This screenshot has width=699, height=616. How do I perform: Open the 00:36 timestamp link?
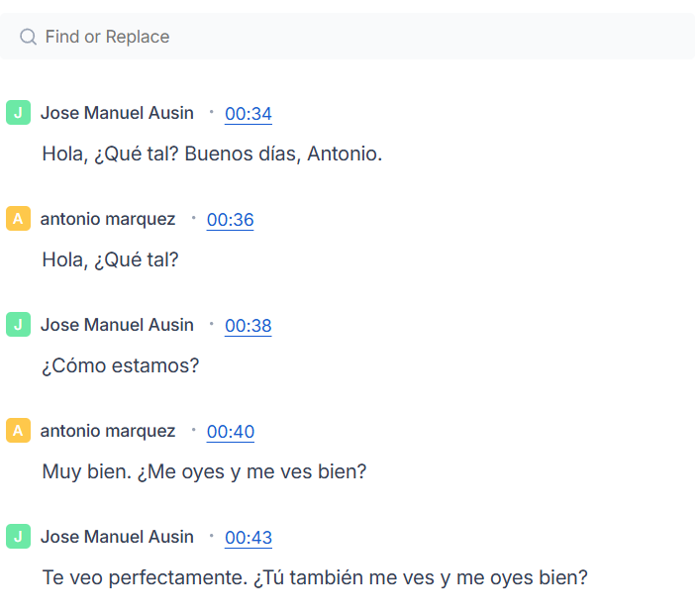coord(230,220)
